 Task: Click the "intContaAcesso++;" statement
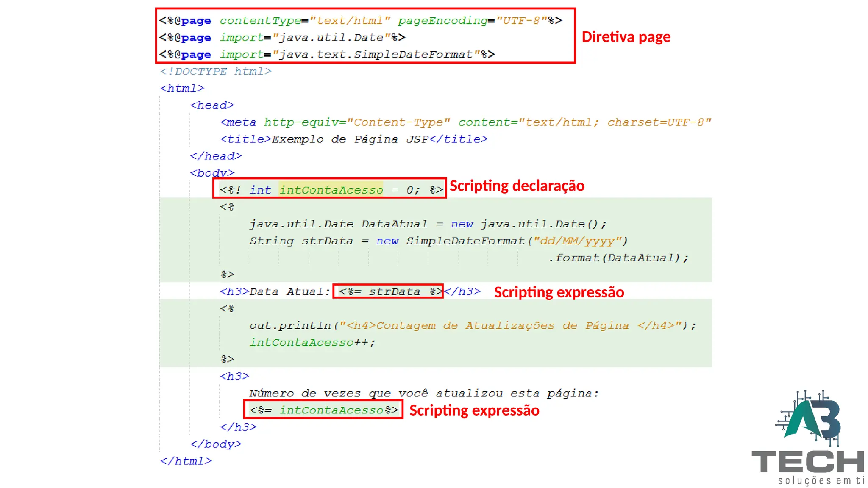coord(312,343)
